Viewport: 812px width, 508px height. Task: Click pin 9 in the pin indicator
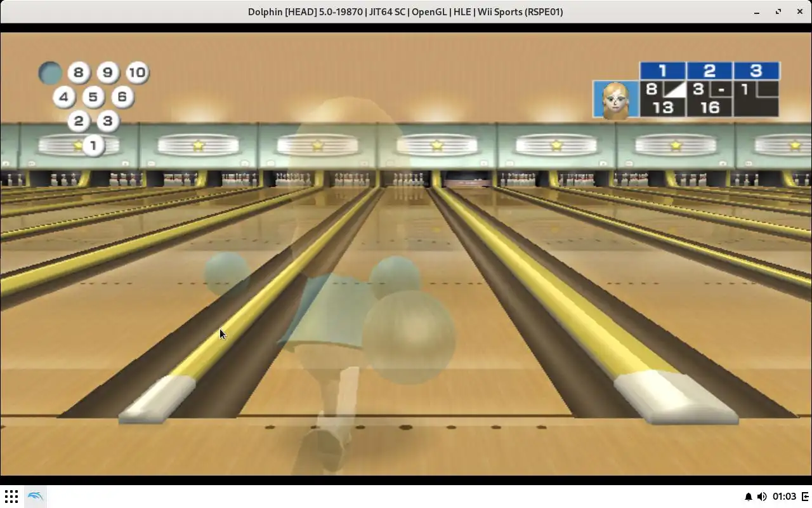point(107,72)
